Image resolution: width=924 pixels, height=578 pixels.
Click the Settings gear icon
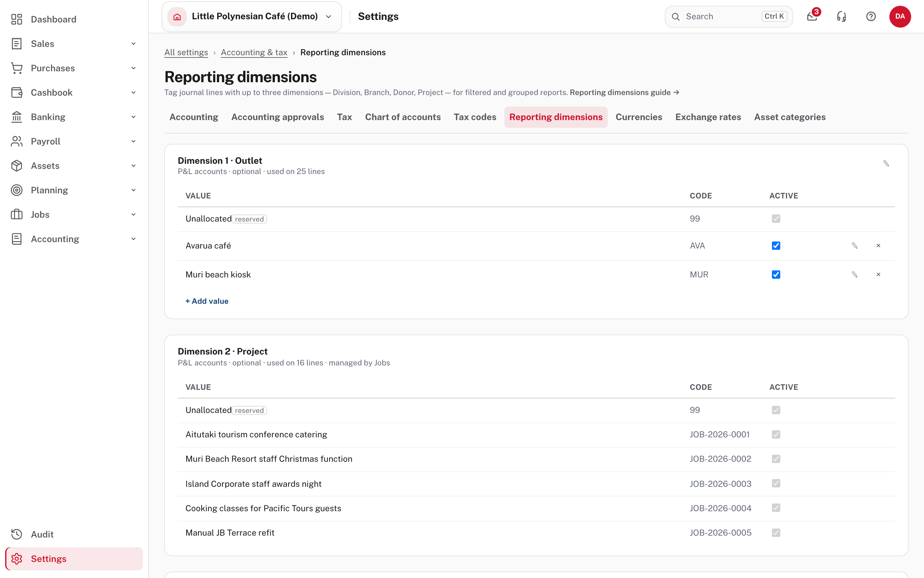17,558
